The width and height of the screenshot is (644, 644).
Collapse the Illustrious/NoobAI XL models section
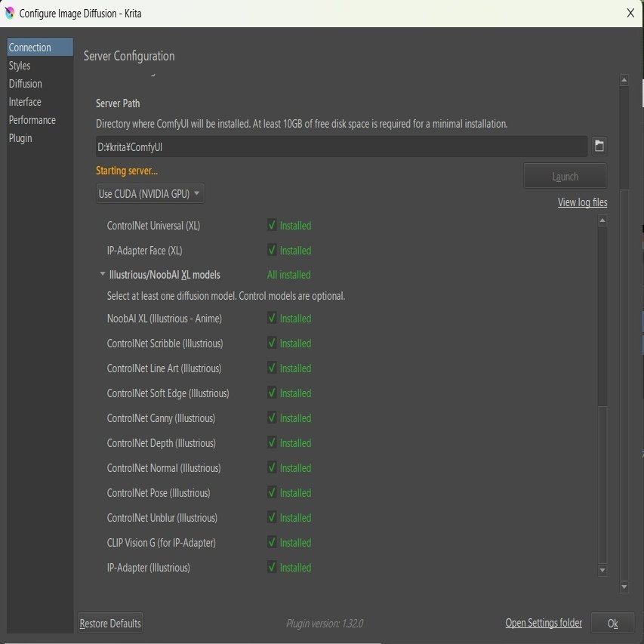pos(102,274)
